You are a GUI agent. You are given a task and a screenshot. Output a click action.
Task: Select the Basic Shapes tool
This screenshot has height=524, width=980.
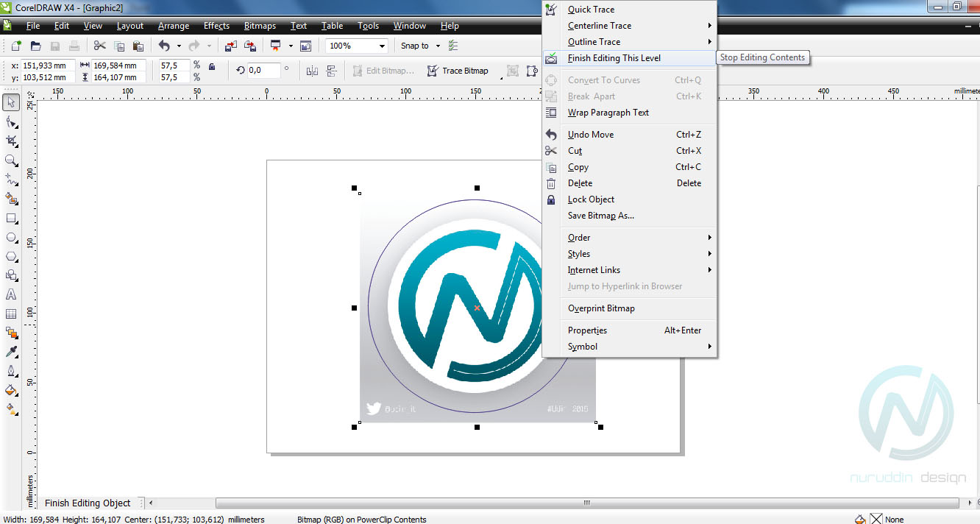click(x=11, y=275)
